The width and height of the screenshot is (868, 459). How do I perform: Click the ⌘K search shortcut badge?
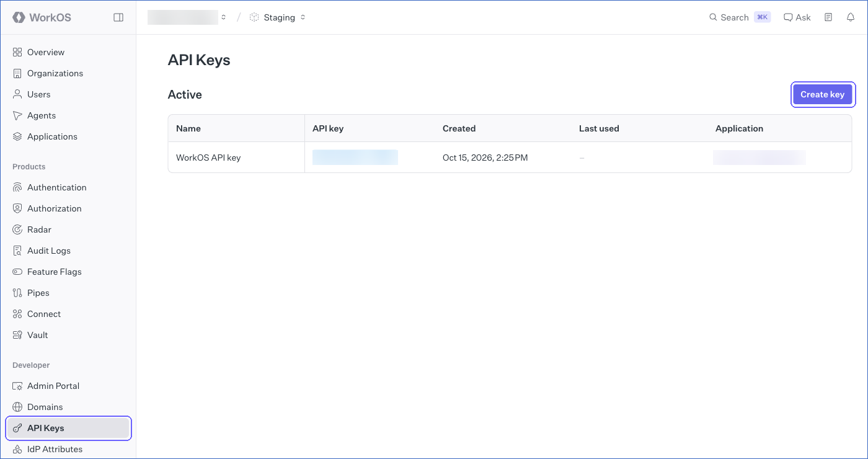click(762, 17)
